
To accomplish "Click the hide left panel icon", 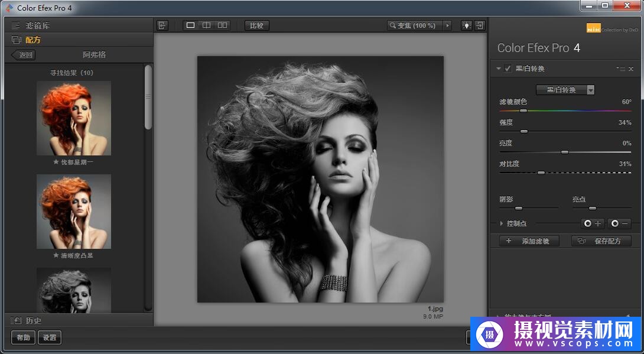I will [x=162, y=25].
